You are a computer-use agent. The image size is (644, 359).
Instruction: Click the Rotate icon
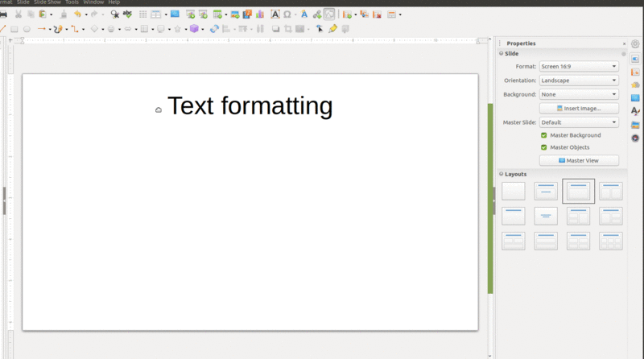[214, 29]
